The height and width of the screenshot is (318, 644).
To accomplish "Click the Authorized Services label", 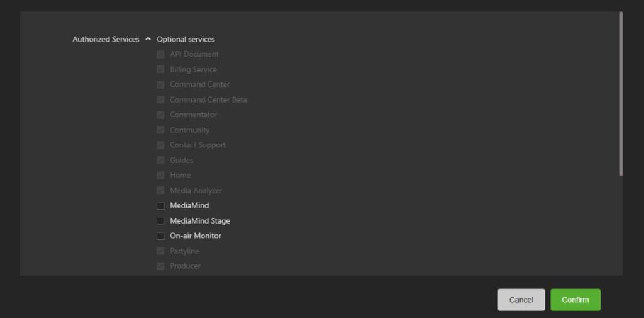I will coord(106,39).
